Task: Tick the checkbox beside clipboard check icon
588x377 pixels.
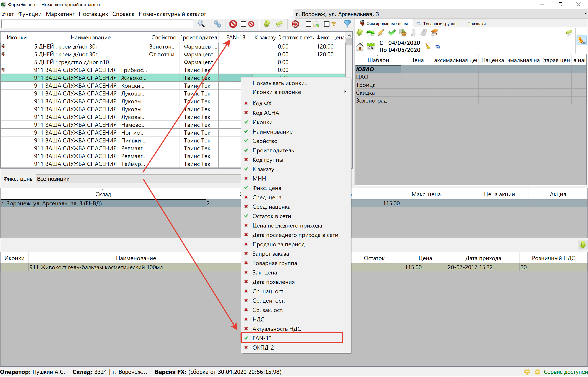Action: click(x=309, y=24)
